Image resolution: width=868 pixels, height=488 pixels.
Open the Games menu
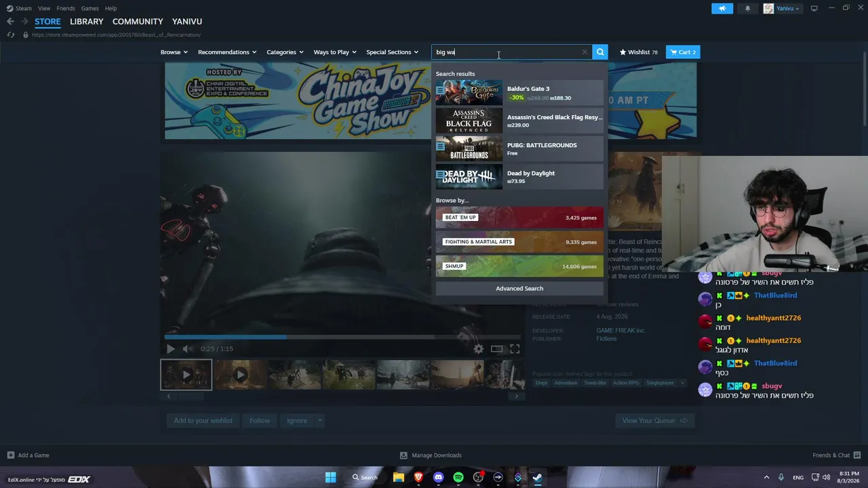pyautogui.click(x=90, y=8)
